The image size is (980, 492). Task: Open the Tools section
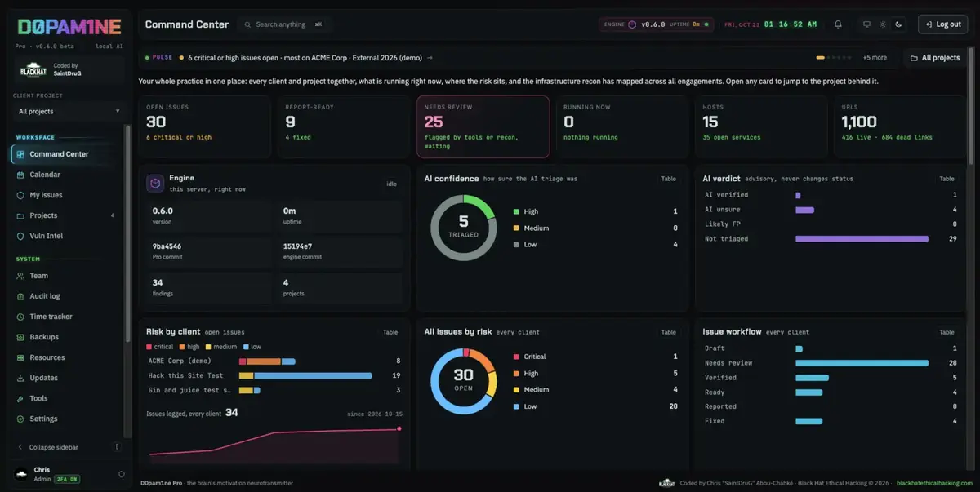point(65,398)
